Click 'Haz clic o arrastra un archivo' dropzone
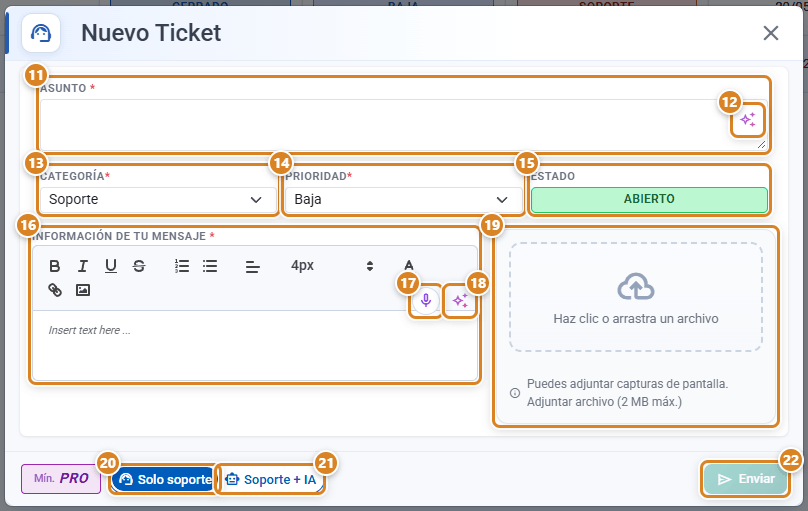 636,297
